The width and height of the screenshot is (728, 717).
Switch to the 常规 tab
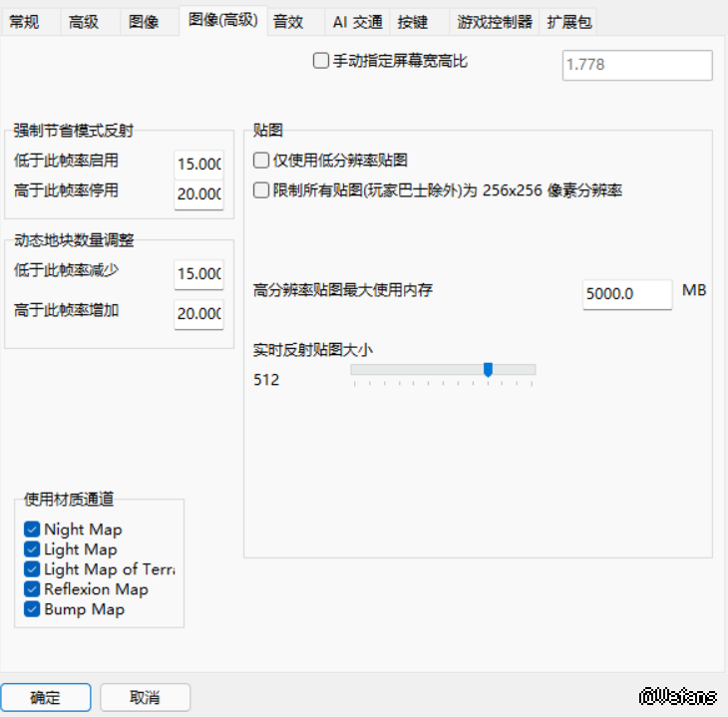[x=24, y=22]
